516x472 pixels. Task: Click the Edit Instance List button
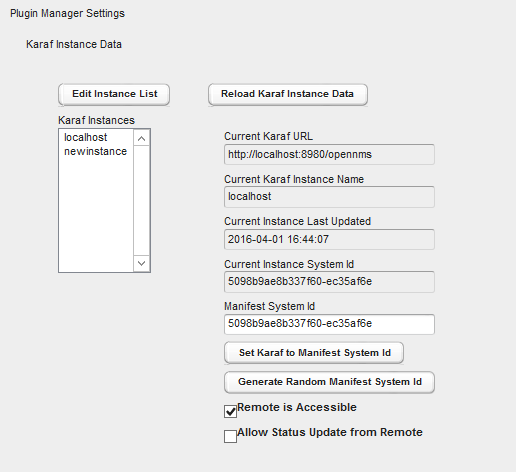click(114, 94)
